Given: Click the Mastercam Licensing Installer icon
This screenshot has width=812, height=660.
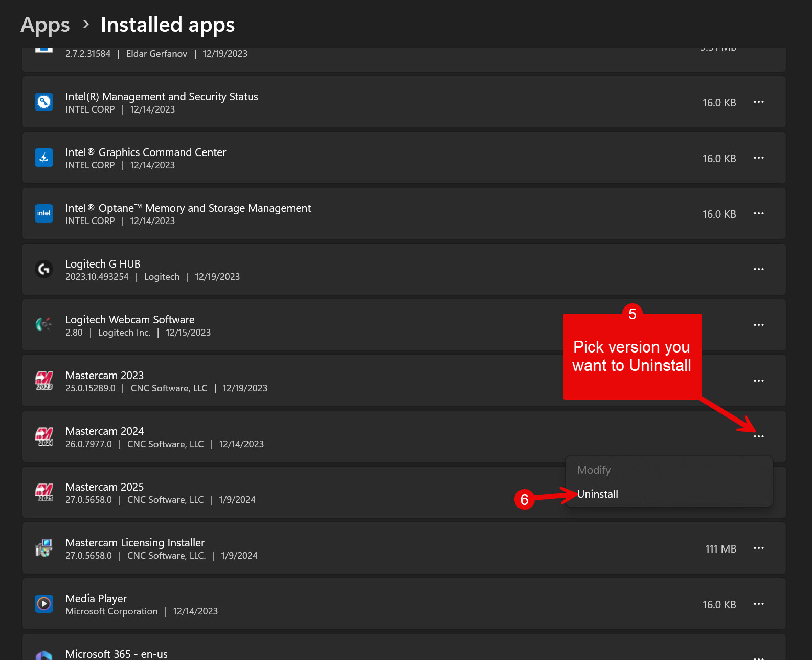Looking at the screenshot, I should [44, 548].
